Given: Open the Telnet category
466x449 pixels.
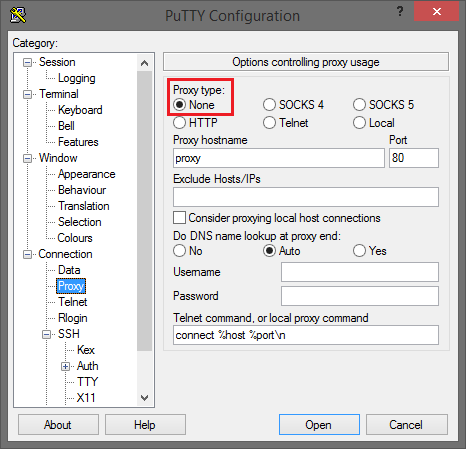Looking at the screenshot, I should [x=72, y=302].
